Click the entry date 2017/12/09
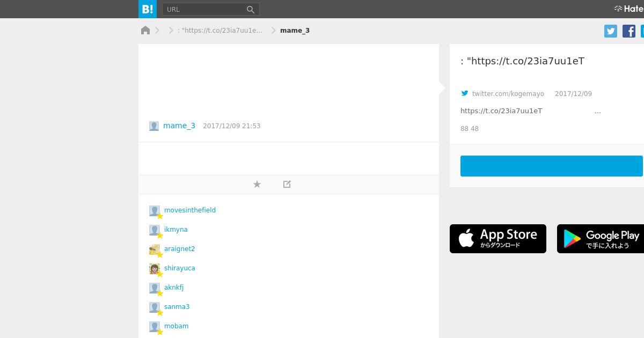This screenshot has width=644, height=338. 573,94
